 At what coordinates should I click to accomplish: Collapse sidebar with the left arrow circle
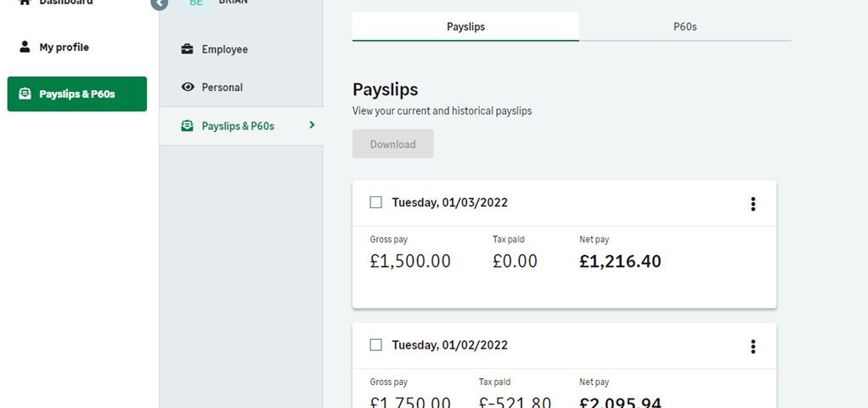coord(159,4)
